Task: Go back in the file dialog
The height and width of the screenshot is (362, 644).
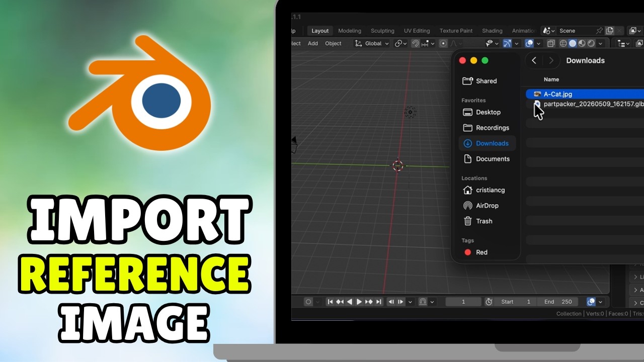Action: [x=534, y=60]
